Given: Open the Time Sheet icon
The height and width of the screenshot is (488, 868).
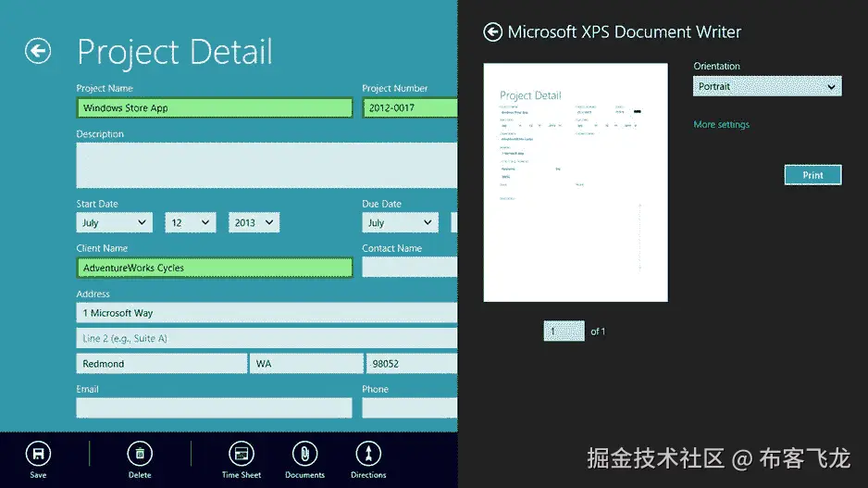Looking at the screenshot, I should click(x=242, y=454).
